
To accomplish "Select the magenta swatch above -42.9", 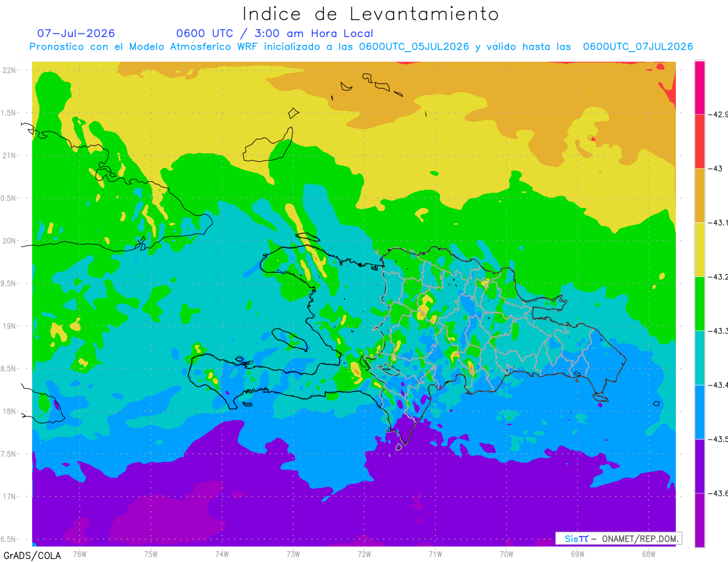I will (699, 87).
